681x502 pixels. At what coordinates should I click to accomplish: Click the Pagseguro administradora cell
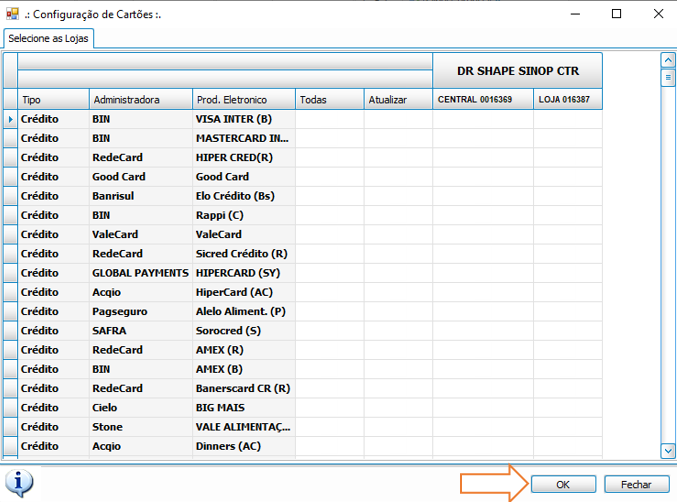[x=141, y=311]
